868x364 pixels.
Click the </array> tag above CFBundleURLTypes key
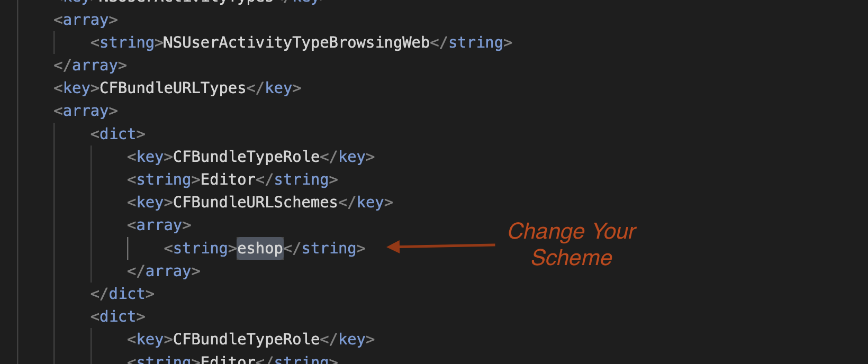pos(90,65)
